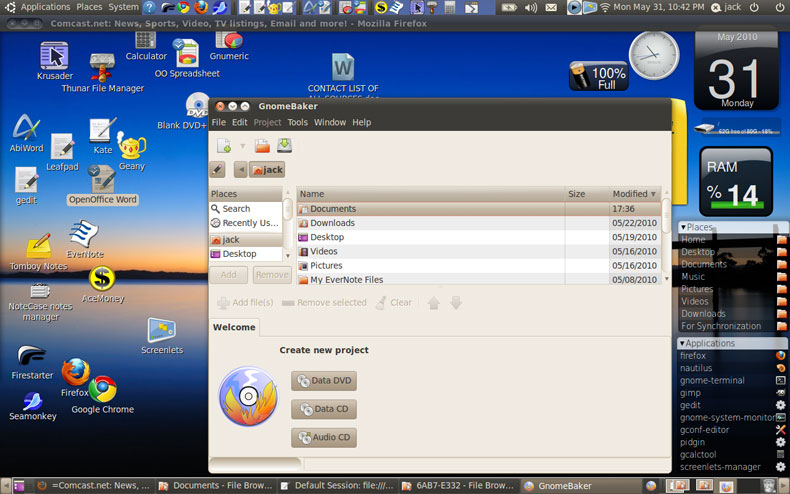Select jack in the GnomeBaker Places list
The width and height of the screenshot is (790, 494).
tap(246, 240)
